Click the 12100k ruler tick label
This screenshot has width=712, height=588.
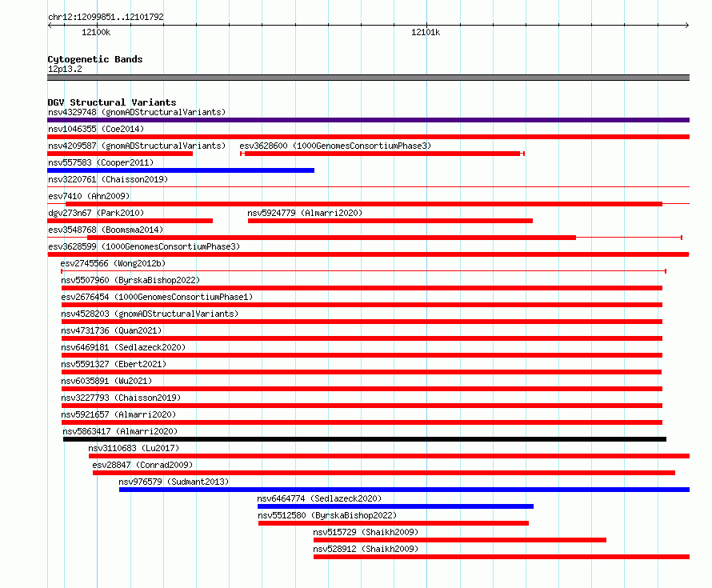point(96,32)
